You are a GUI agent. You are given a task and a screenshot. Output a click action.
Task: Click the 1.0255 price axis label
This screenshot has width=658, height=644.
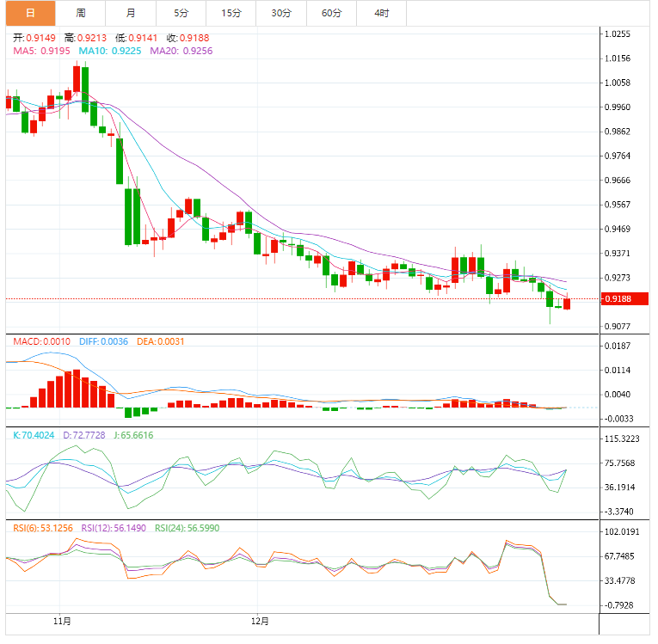tap(618, 34)
